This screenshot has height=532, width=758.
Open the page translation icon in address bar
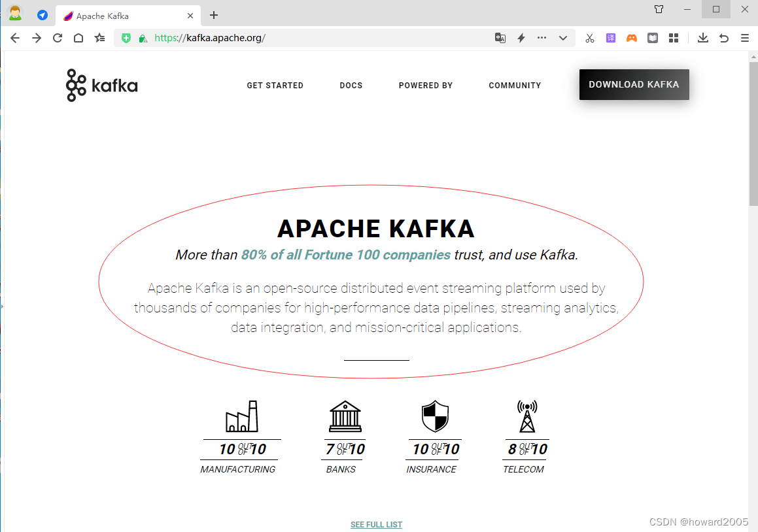tap(500, 38)
